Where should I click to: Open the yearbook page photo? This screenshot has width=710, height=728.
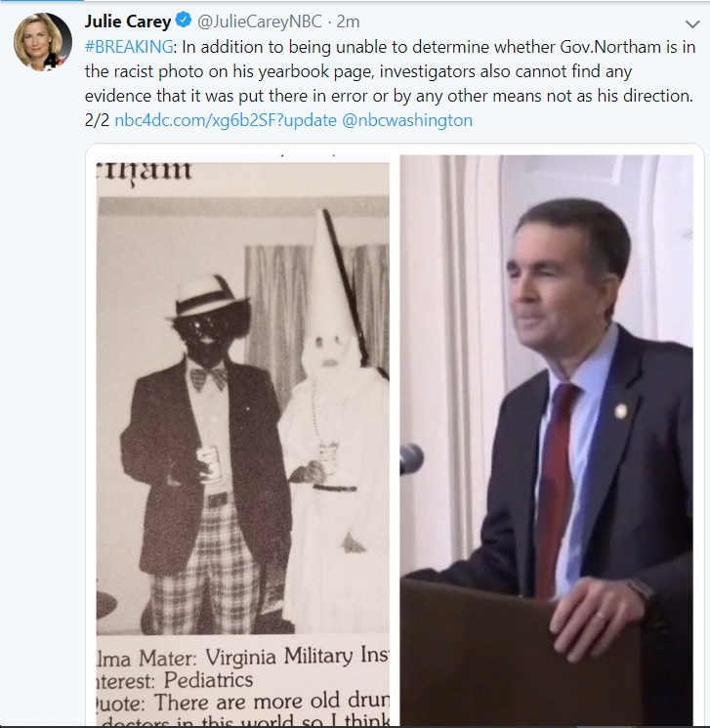243,440
